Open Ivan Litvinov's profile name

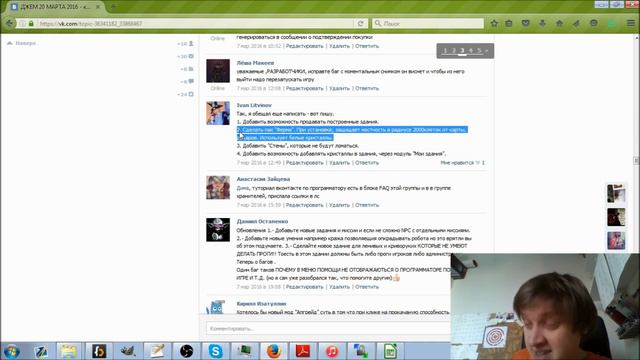pyautogui.click(x=254, y=105)
